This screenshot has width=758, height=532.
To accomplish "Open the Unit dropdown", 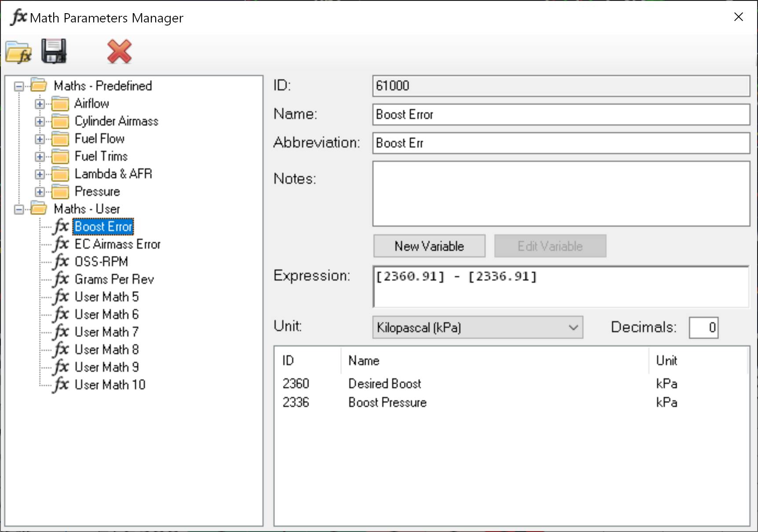I will point(573,327).
